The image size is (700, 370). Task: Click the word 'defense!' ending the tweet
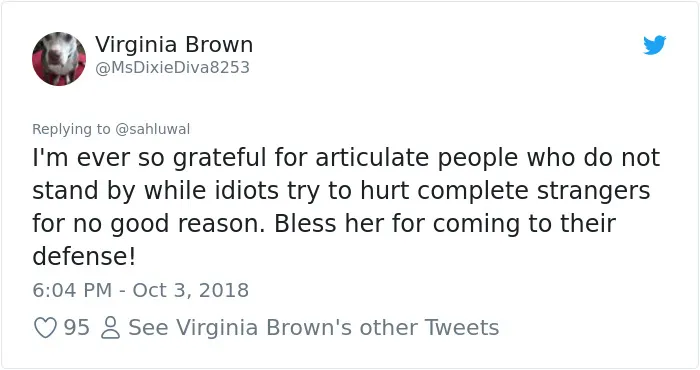point(84,256)
